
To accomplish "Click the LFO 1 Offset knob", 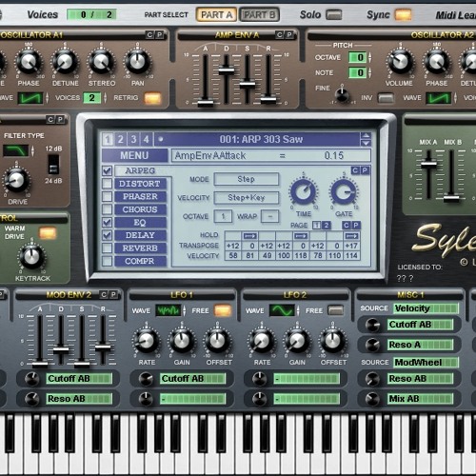I will [x=218, y=341].
